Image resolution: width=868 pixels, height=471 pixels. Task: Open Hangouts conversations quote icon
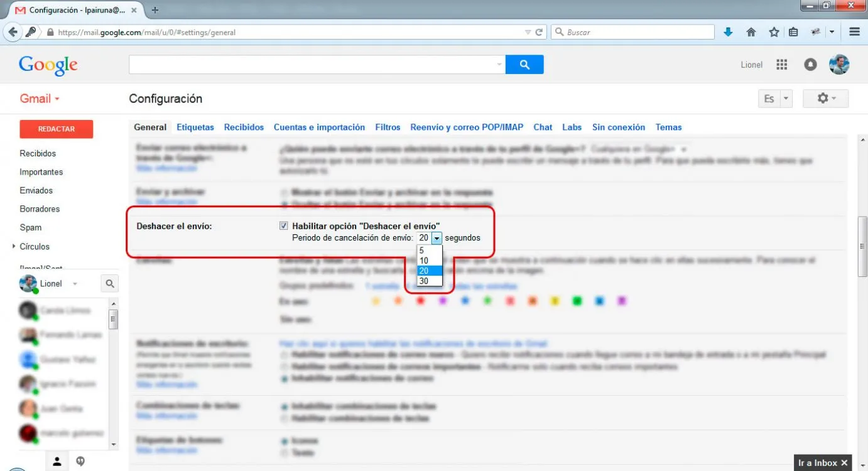(x=80, y=462)
